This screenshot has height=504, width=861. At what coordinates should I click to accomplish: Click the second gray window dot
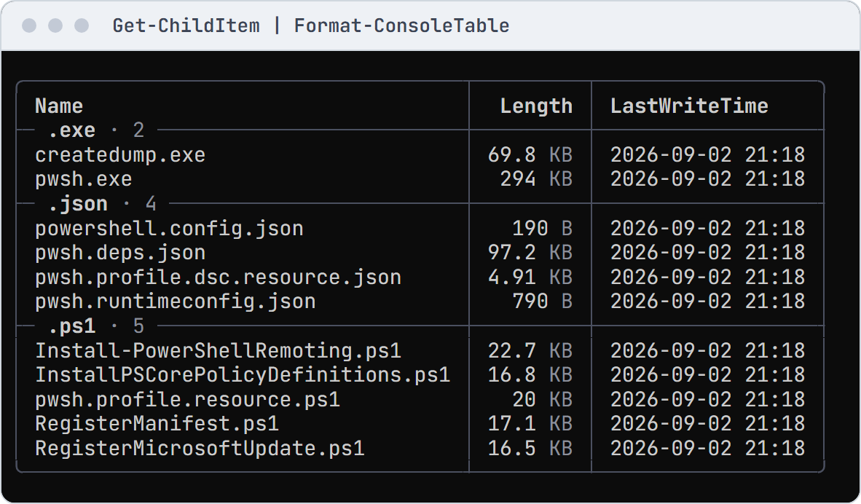(x=55, y=25)
